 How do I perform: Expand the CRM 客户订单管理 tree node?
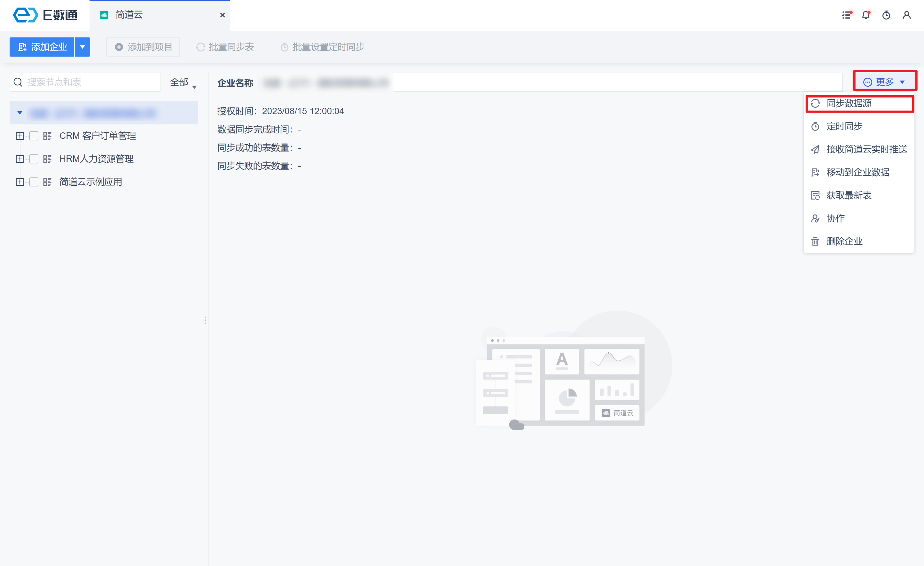(x=20, y=136)
